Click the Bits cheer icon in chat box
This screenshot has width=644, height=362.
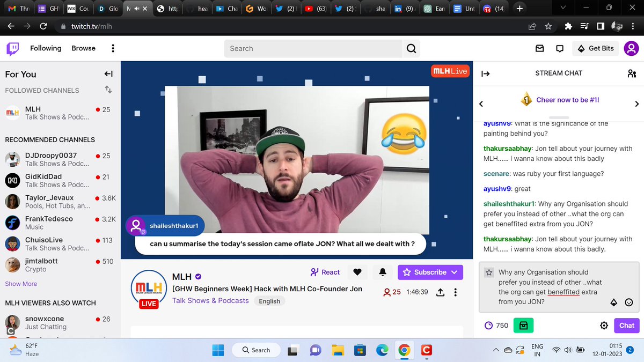[x=613, y=302]
